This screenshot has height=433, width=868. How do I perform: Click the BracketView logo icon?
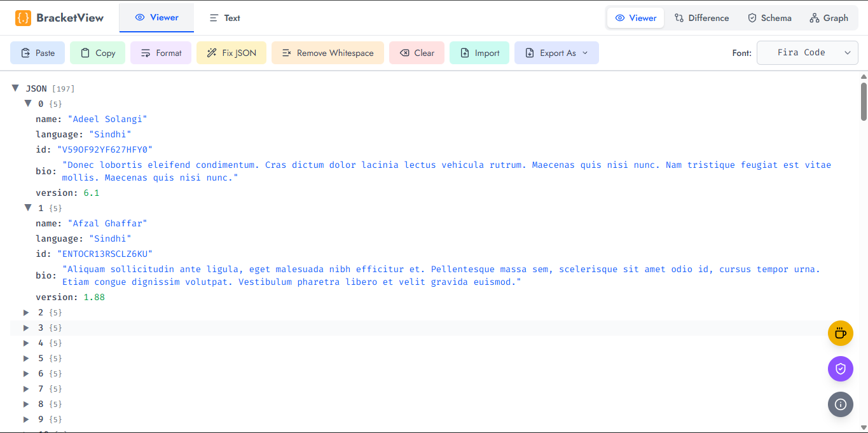(x=23, y=18)
